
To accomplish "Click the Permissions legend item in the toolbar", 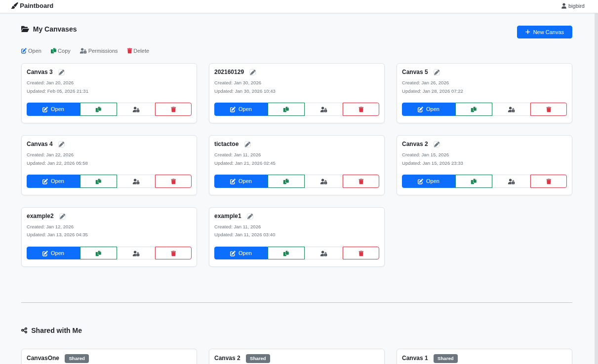I will (x=99, y=51).
